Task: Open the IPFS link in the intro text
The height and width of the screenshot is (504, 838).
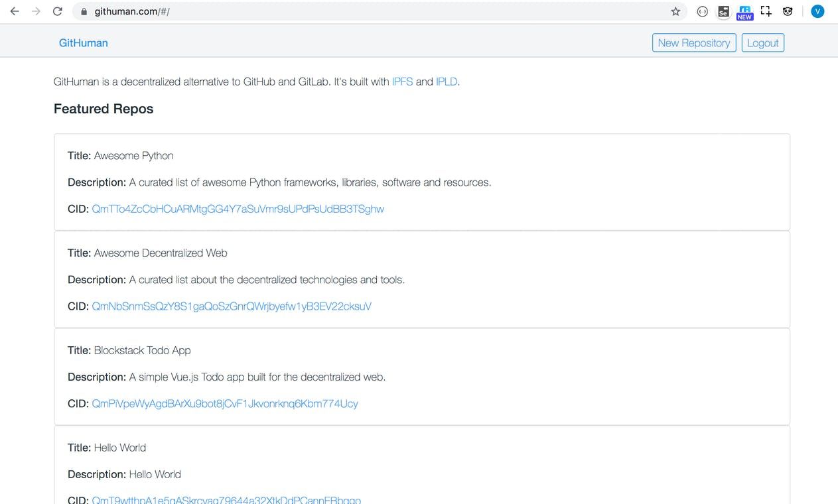Action: point(402,82)
